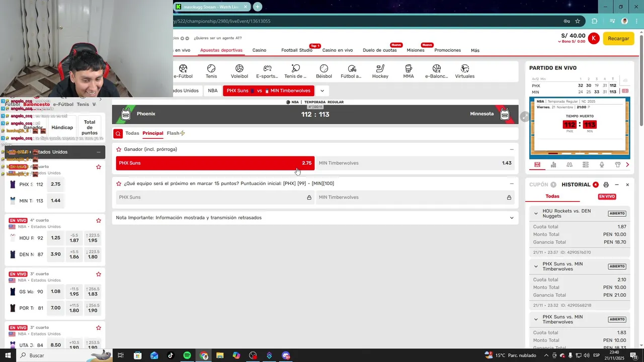Click the Windows Start button

coord(8,355)
